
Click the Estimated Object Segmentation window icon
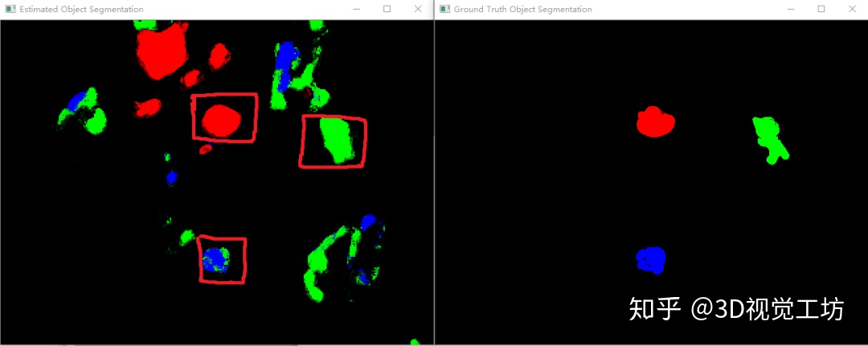tap(10, 10)
